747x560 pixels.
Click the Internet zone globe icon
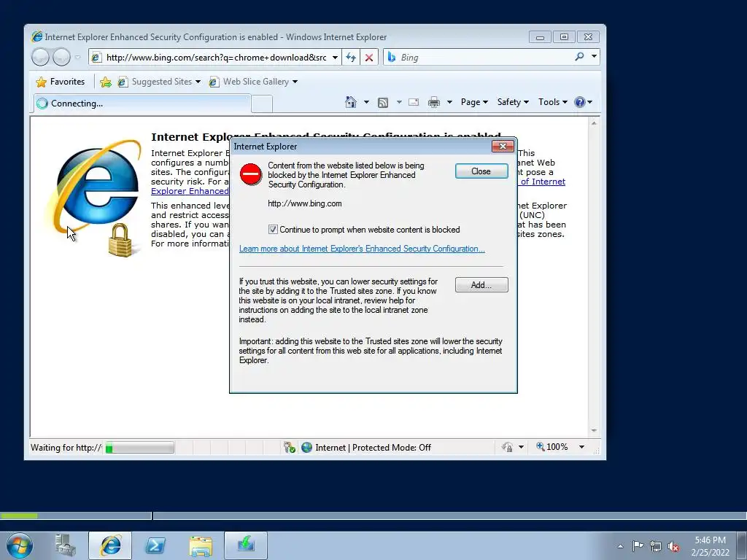(x=307, y=447)
